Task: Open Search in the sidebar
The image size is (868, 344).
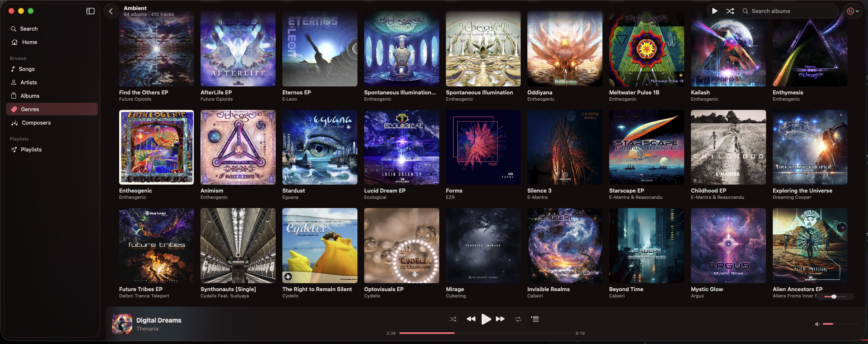Action: coord(52,29)
